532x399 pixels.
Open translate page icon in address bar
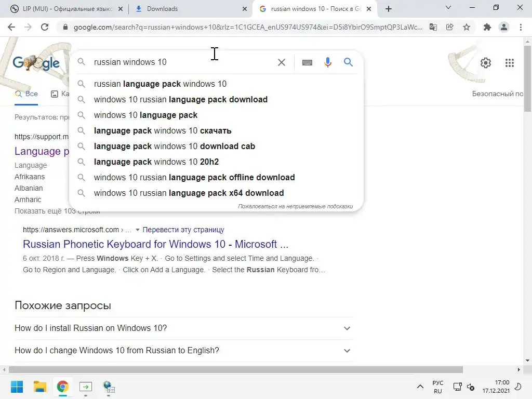pyautogui.click(x=433, y=27)
